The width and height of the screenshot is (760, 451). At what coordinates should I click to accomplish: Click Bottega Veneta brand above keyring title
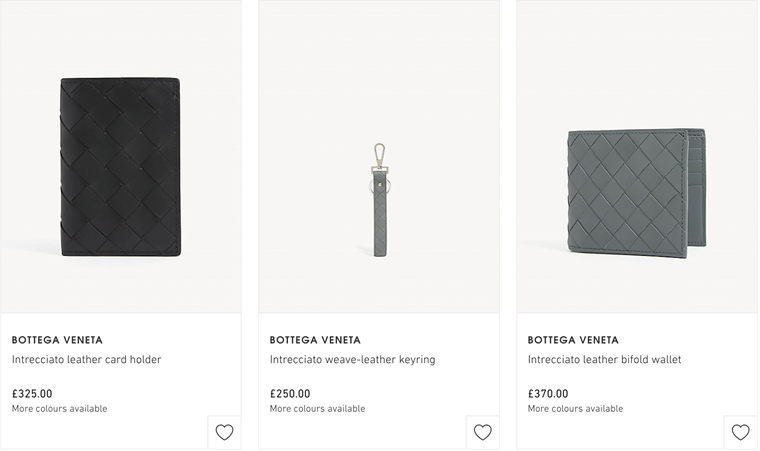[x=315, y=340]
